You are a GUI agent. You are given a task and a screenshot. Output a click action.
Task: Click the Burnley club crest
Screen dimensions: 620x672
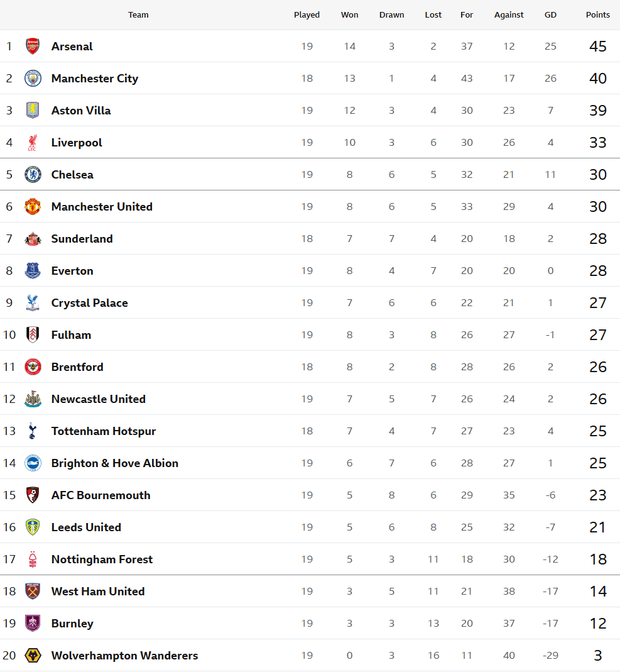pyautogui.click(x=33, y=623)
